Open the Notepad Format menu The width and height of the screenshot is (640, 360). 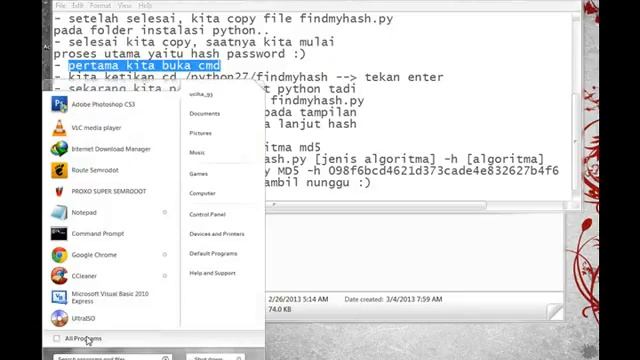100,6
